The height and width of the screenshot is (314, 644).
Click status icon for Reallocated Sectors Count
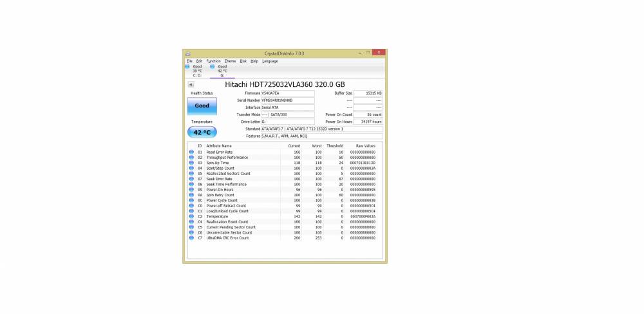point(191,174)
